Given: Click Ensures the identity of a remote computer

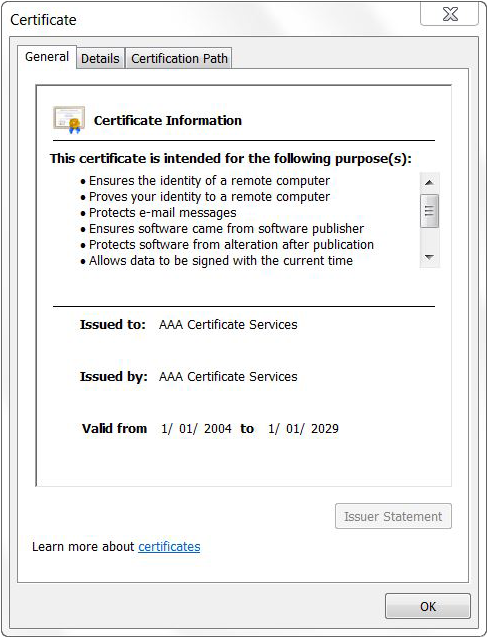Looking at the screenshot, I should [205, 181].
